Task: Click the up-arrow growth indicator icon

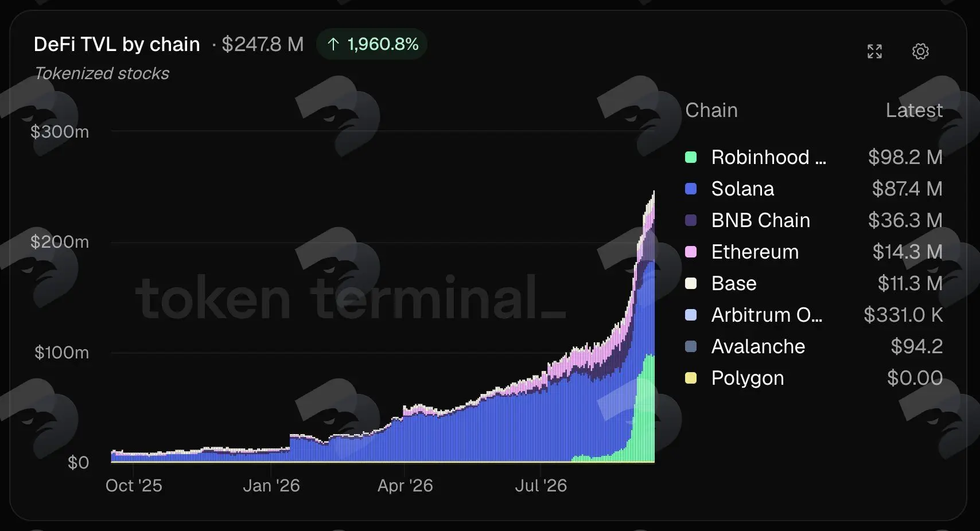Action: click(x=333, y=44)
